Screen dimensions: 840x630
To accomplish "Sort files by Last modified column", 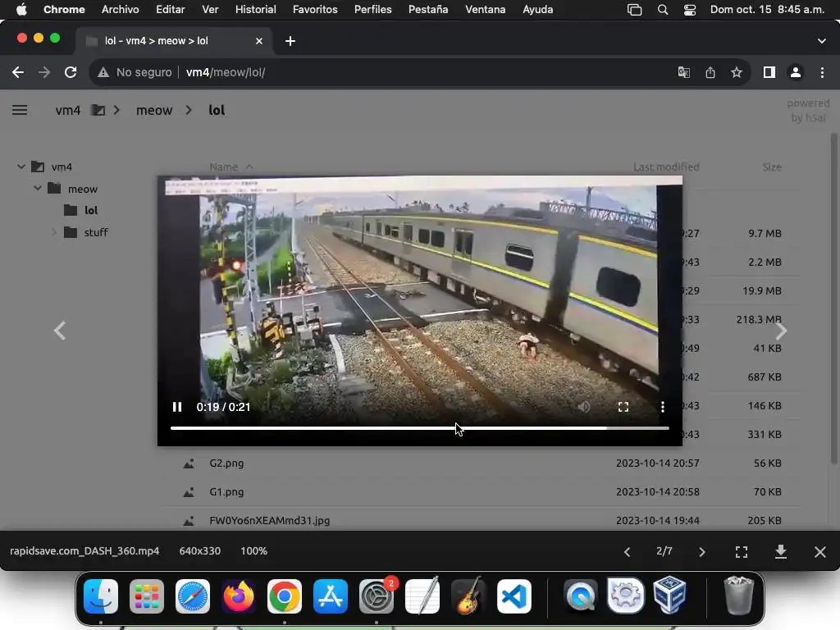I will (666, 167).
